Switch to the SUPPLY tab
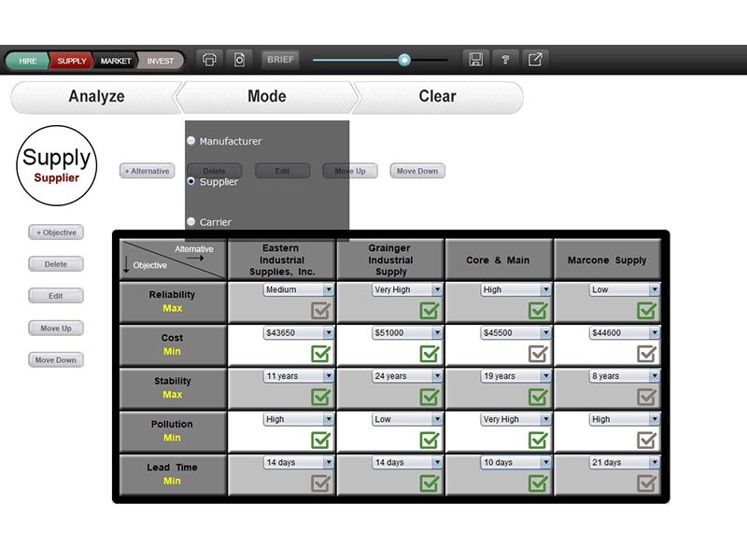Image resolution: width=747 pixels, height=560 pixels. point(72,61)
